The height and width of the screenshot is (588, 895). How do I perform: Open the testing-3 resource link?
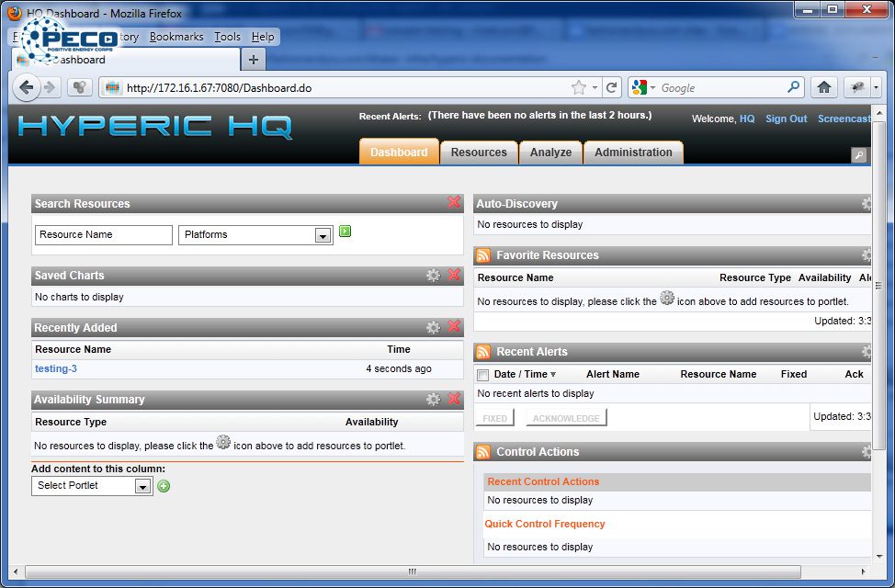click(x=56, y=368)
